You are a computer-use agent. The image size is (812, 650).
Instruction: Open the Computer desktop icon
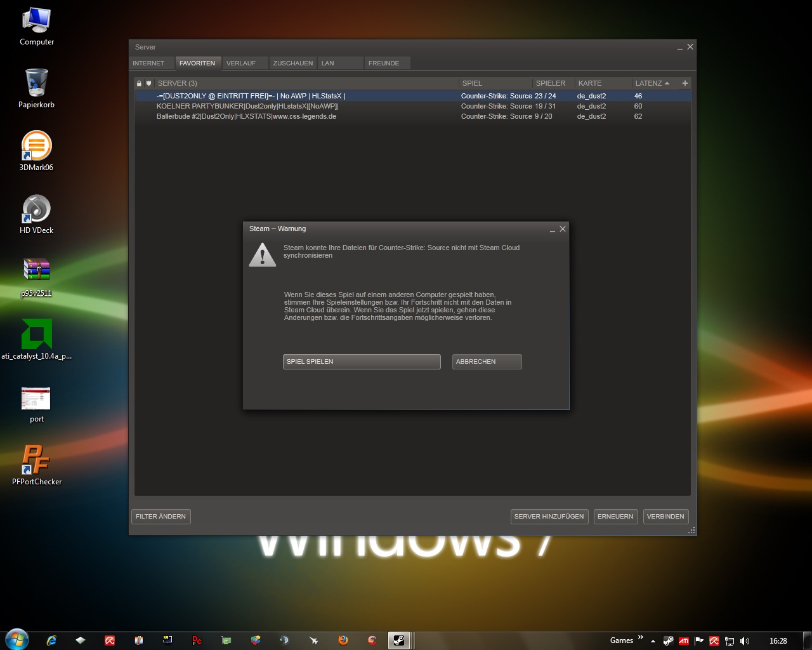click(36, 27)
